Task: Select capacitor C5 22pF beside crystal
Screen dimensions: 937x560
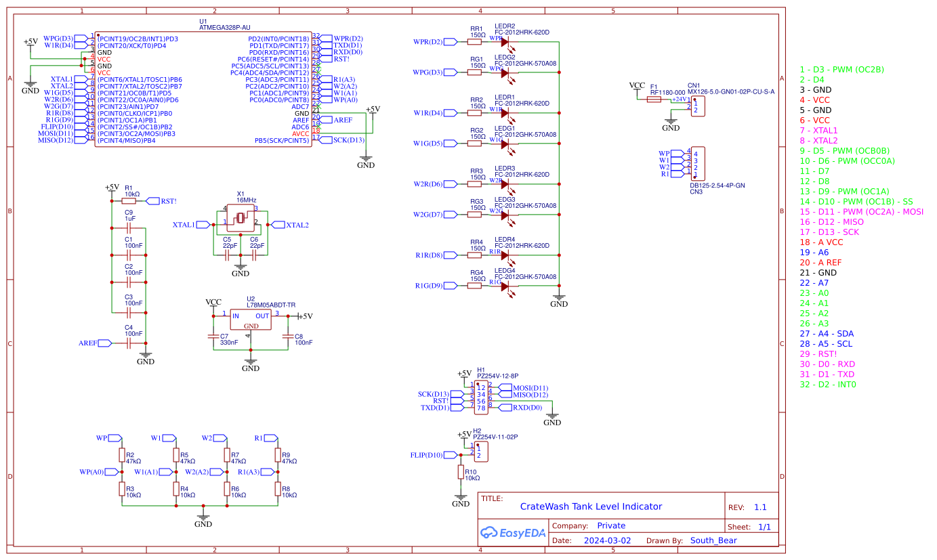Action: [x=228, y=255]
